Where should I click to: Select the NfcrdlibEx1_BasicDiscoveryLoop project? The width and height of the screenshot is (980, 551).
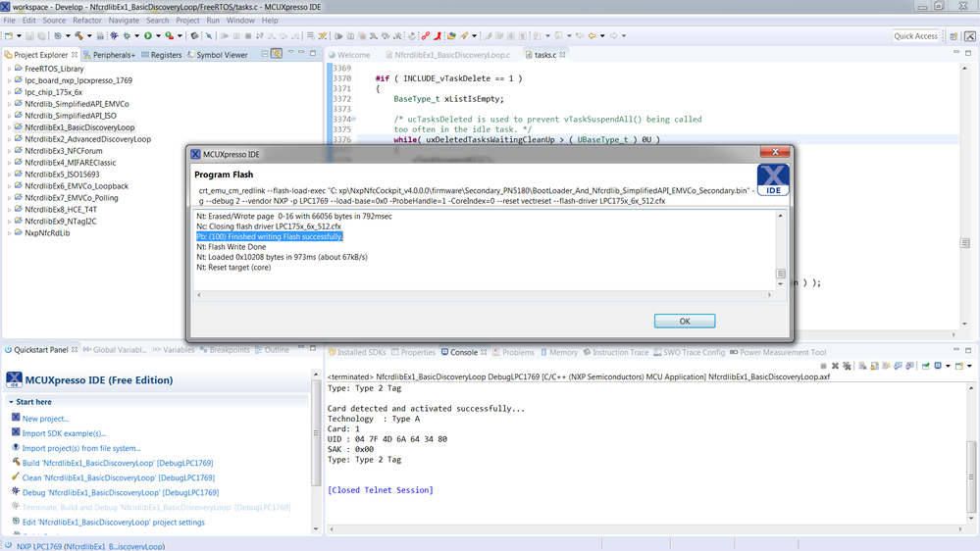(79, 127)
